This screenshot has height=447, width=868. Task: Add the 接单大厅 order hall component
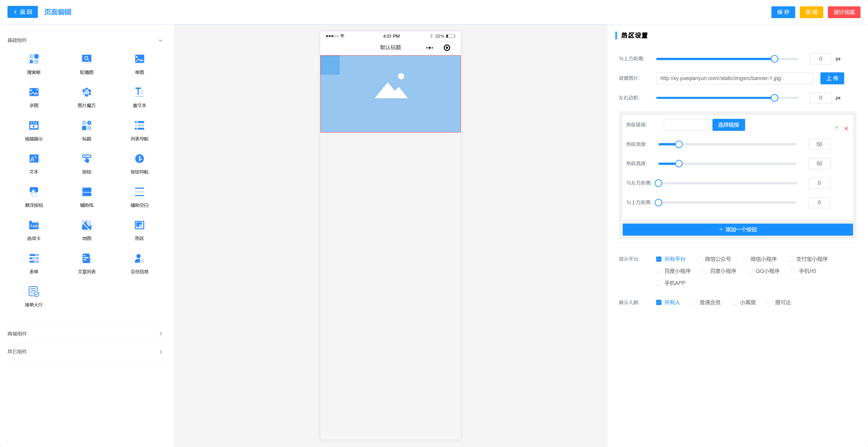(34, 292)
